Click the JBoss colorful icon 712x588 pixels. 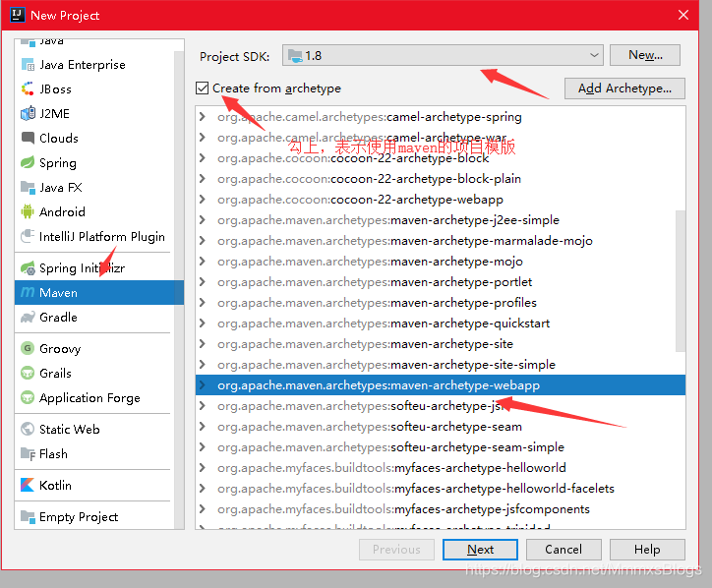tap(28, 89)
